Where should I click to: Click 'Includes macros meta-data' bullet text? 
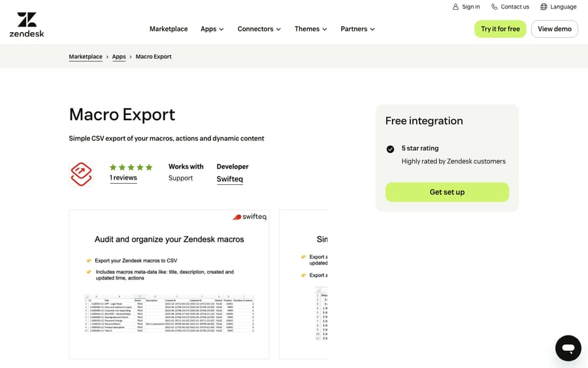(165, 275)
